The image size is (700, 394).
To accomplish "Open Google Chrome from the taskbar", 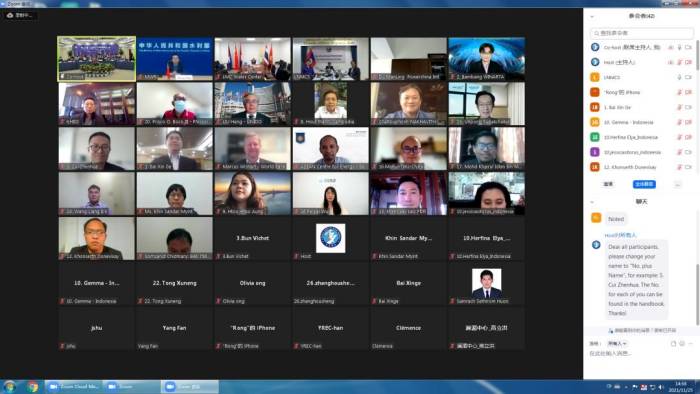I will [32, 386].
